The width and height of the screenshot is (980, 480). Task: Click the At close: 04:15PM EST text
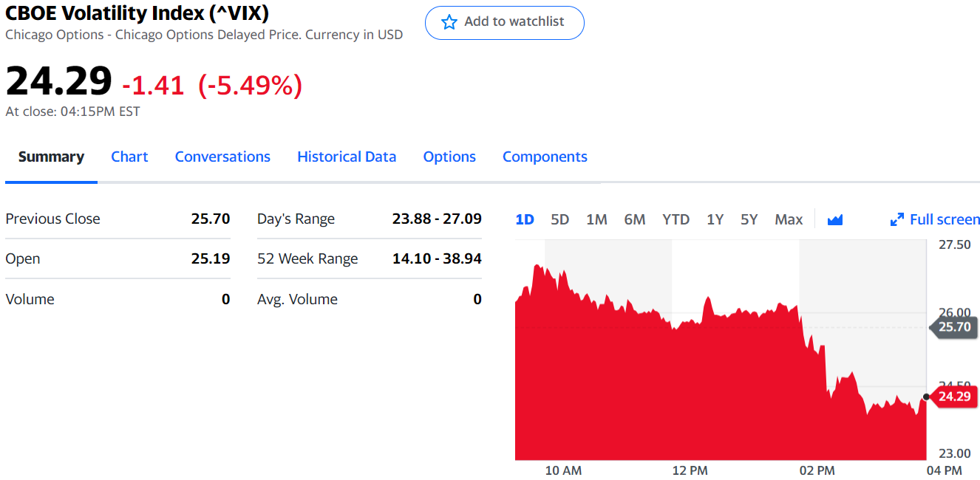pos(72,112)
